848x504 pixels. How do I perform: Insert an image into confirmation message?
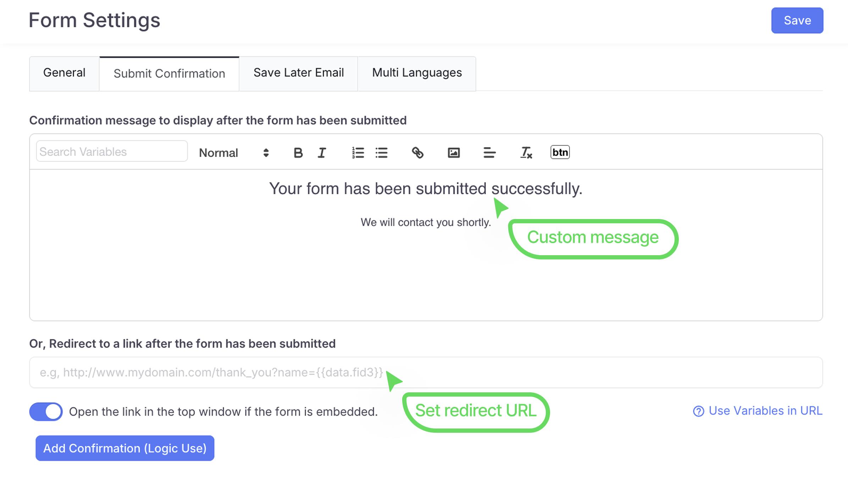tap(454, 153)
